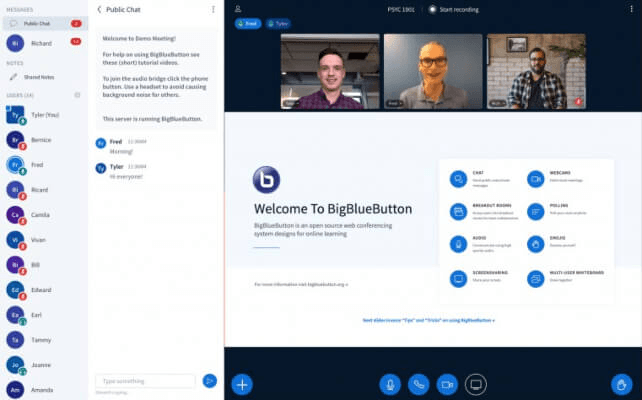642x400 pixels.
Task: Open Shared Notes
Action: coord(40,76)
